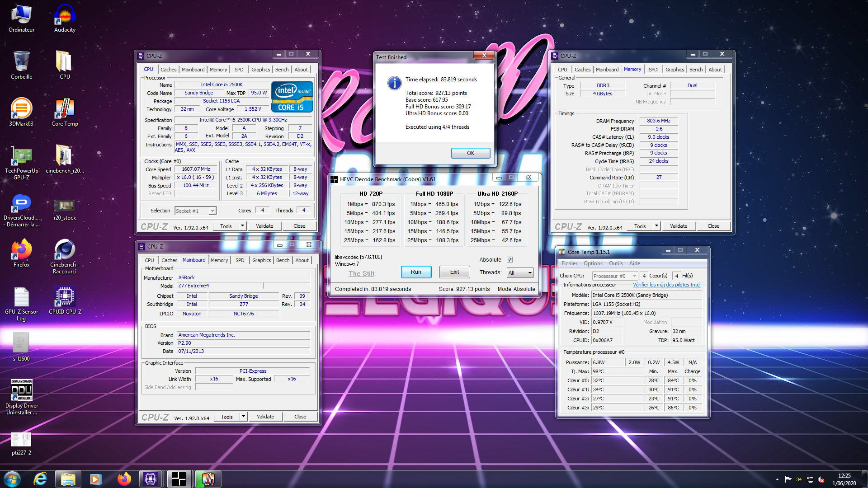This screenshot has width=868, height=488.
Task: Click the network tray icon
Action: click(x=810, y=479)
